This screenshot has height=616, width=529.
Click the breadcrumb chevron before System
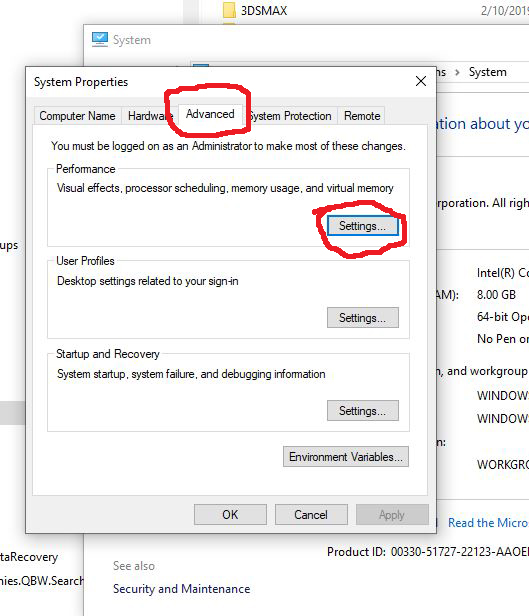[457, 72]
